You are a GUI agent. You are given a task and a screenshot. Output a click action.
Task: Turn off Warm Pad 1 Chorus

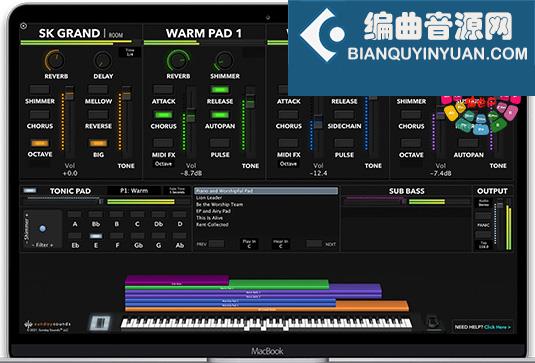(x=163, y=115)
